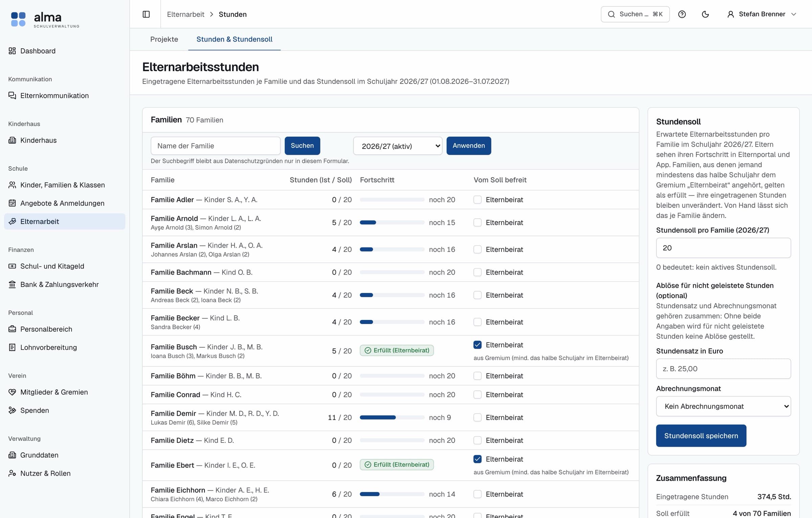Open the school year 2026/27 (aktiv) dropdown

click(x=398, y=146)
